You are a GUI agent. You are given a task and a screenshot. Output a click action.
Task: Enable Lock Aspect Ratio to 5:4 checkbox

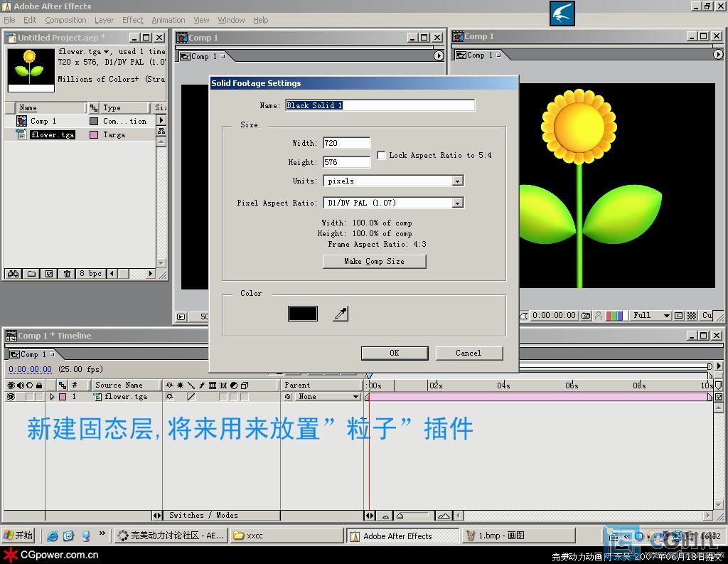pyautogui.click(x=381, y=155)
